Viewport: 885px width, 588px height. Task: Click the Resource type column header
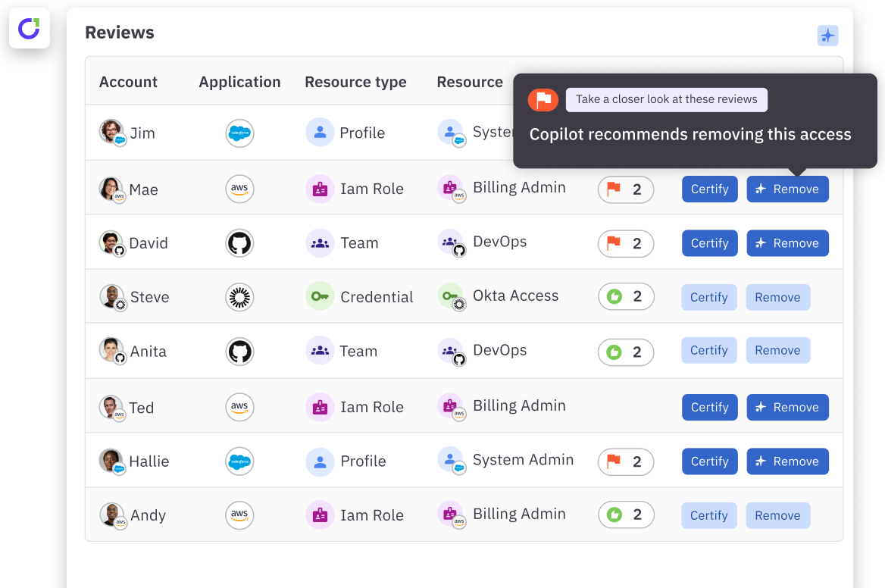355,82
